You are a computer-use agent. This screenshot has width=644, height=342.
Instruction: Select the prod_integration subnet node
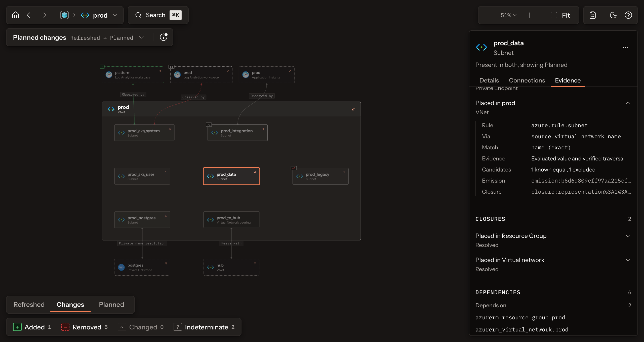tap(237, 133)
